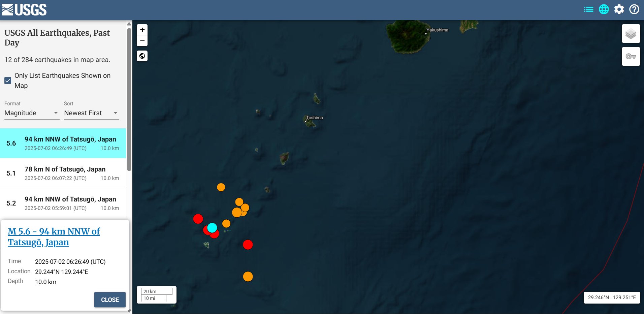Viewport: 644px width, 314px height.
Task: Zoom in with the plus button
Action: [x=142, y=30]
